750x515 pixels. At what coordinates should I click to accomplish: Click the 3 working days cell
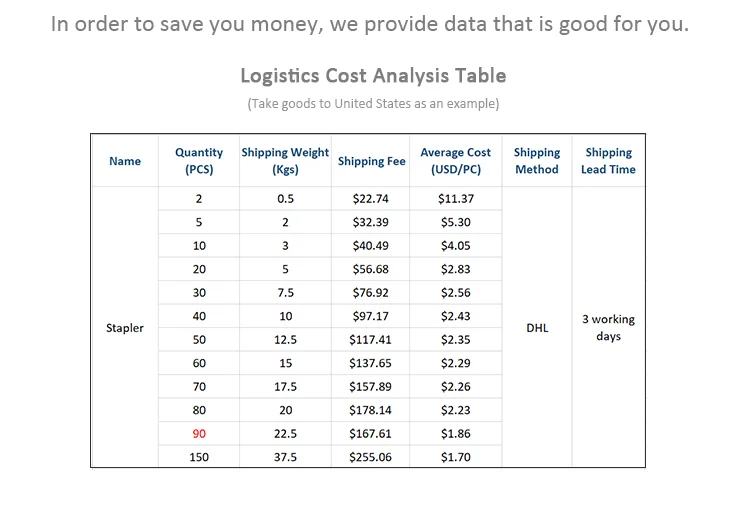608,328
